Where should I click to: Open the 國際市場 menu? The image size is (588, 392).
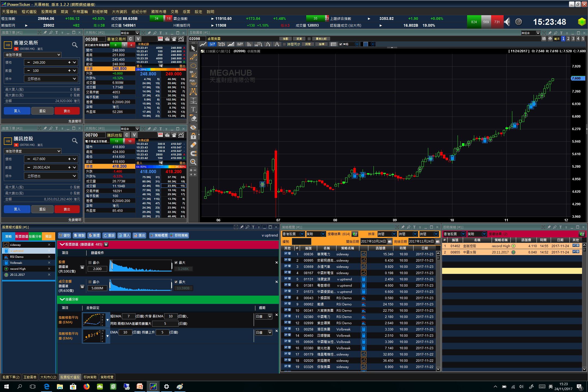[159, 12]
